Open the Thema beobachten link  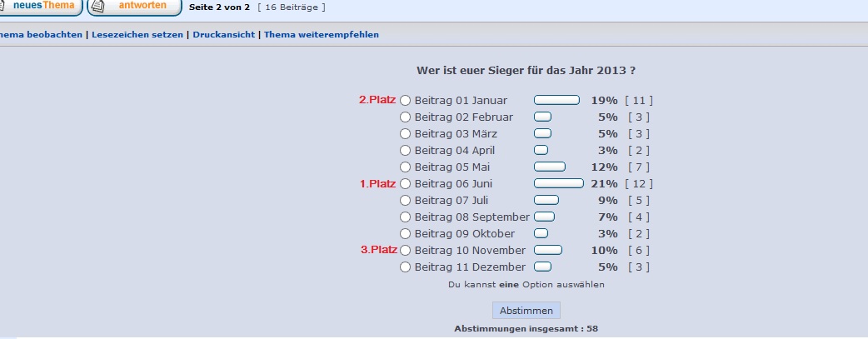[41, 35]
